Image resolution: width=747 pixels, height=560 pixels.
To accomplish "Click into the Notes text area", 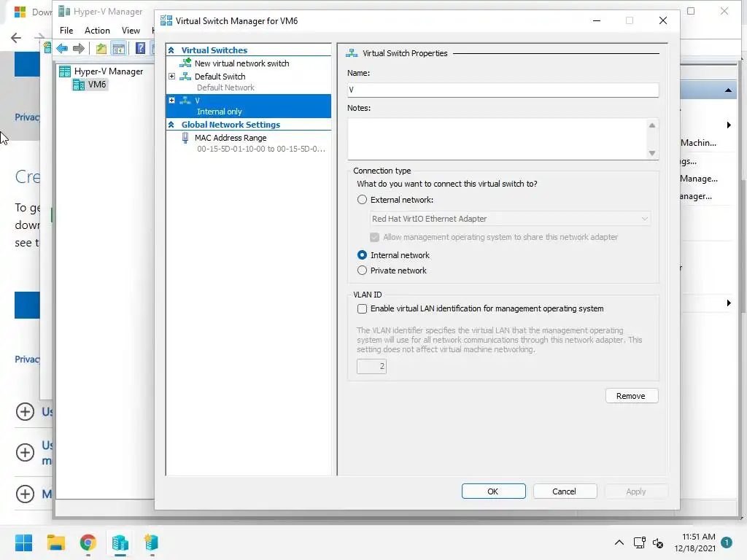I will click(498, 139).
